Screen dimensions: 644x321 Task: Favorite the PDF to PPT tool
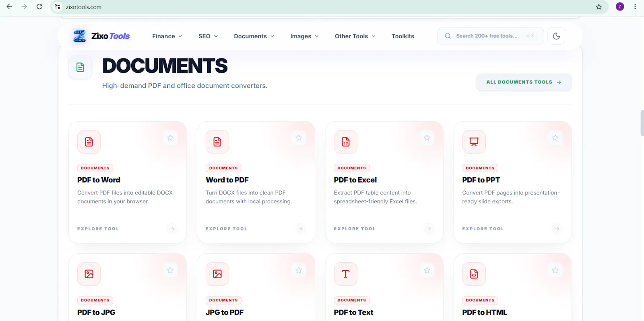point(555,138)
